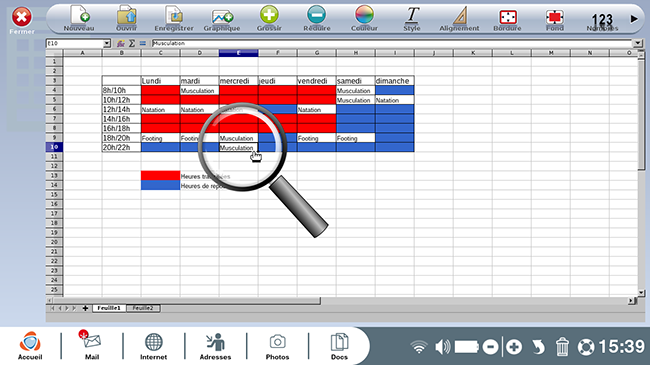Select row 10 header
The height and width of the screenshot is (365, 650).
pyautogui.click(x=54, y=147)
